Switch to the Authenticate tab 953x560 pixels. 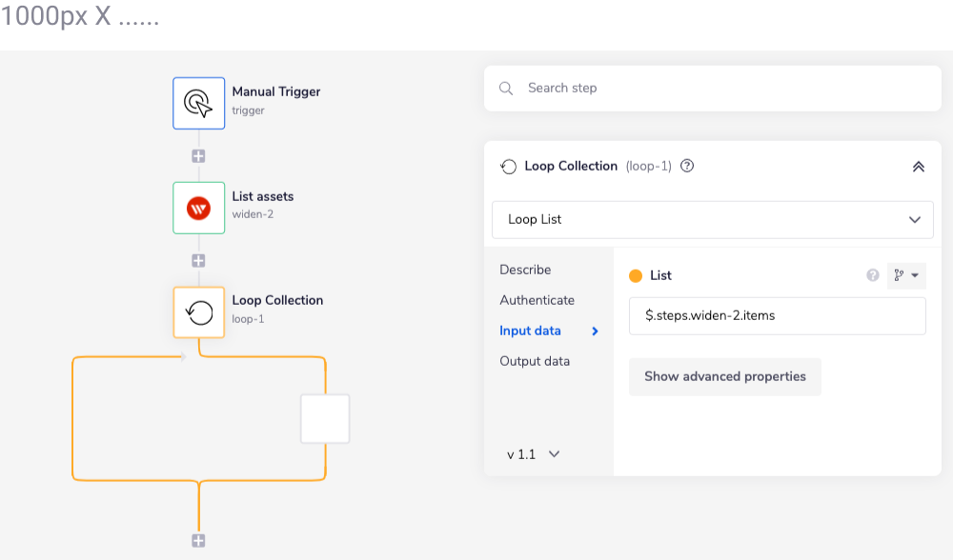click(x=537, y=300)
